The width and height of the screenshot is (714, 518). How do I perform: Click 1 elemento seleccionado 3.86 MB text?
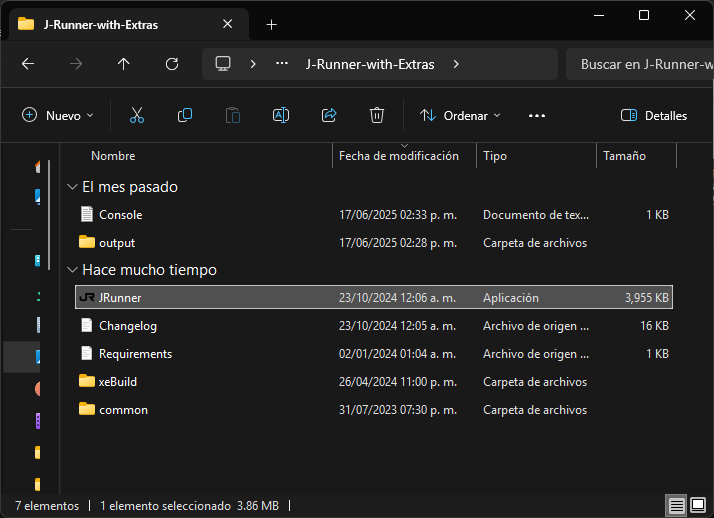tap(189, 506)
